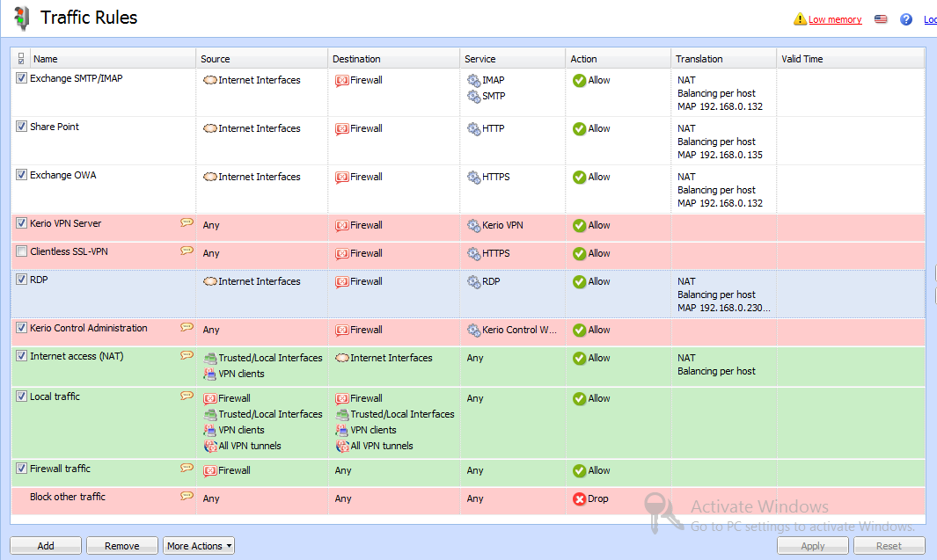Click All VPN tunnels icon in Local traffic source
937x560 pixels.
tap(209, 446)
